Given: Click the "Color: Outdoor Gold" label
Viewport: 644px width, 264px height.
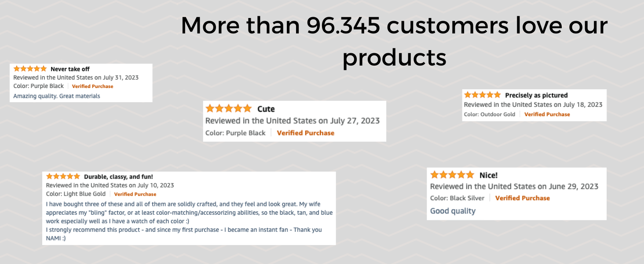Looking at the screenshot, I should tap(489, 114).
